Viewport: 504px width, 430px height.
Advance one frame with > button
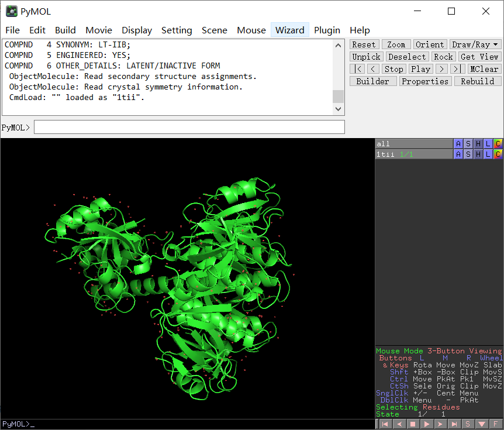(x=441, y=69)
